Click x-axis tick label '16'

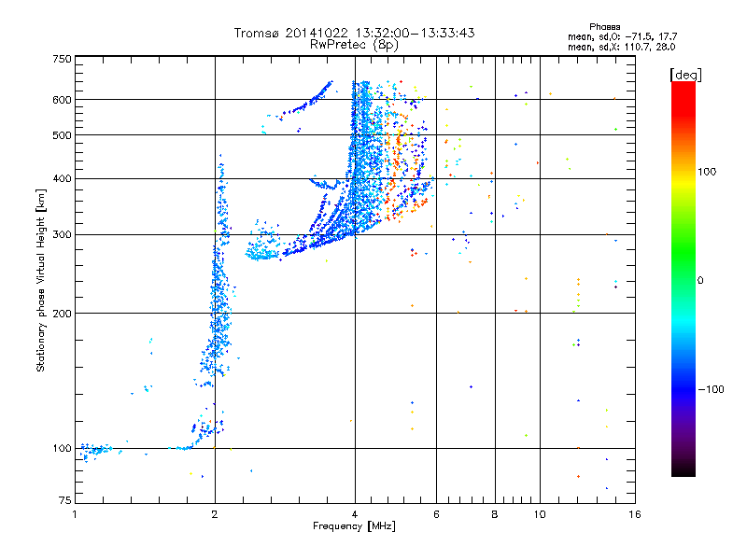point(635,514)
